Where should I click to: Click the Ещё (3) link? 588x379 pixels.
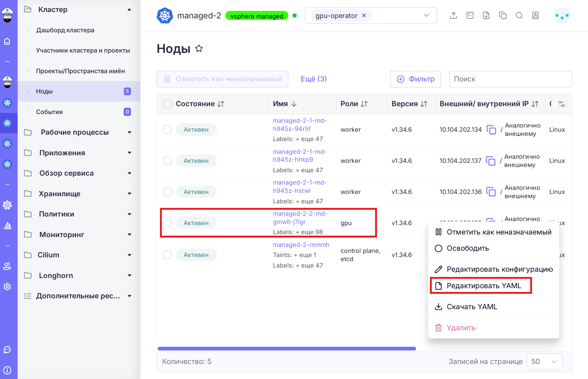pos(314,79)
